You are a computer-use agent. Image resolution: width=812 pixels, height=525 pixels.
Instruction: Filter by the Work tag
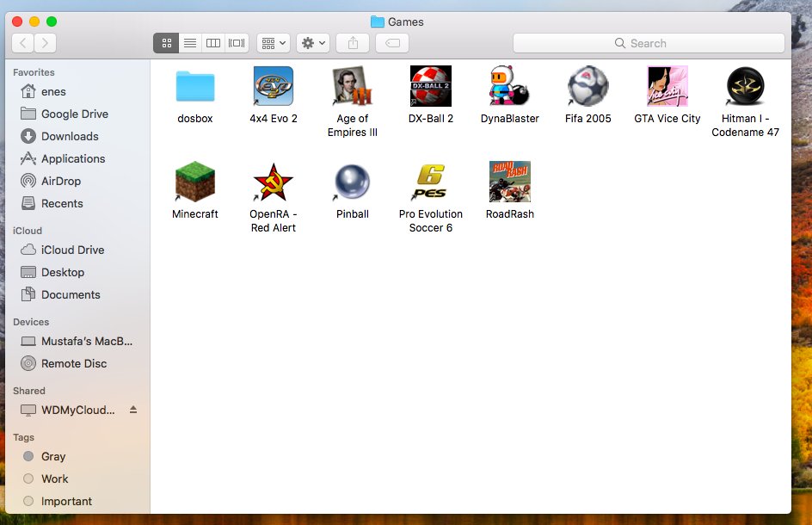tap(77, 479)
